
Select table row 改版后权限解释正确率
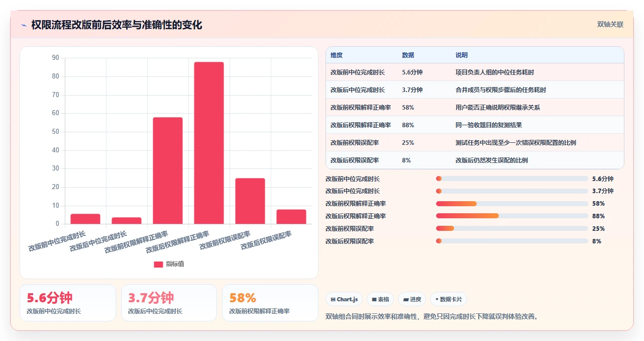click(475, 125)
